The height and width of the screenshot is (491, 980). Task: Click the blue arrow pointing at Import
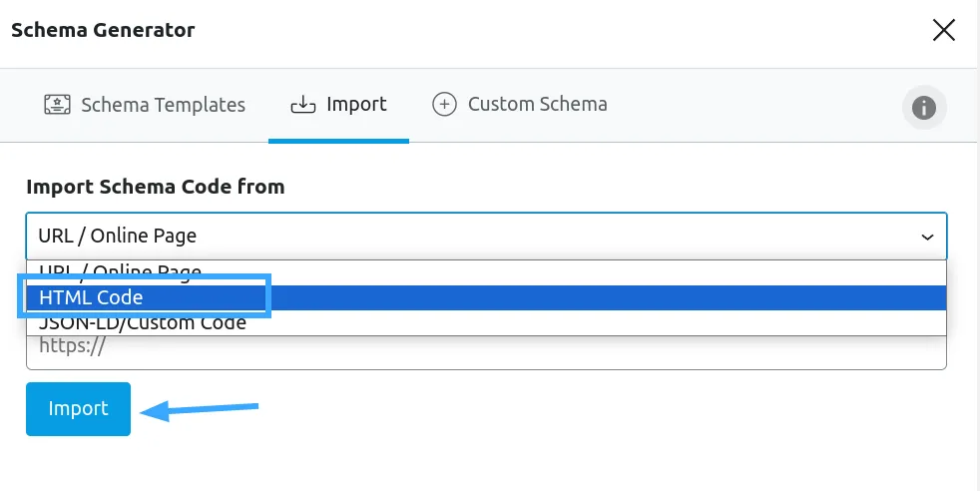(x=200, y=410)
